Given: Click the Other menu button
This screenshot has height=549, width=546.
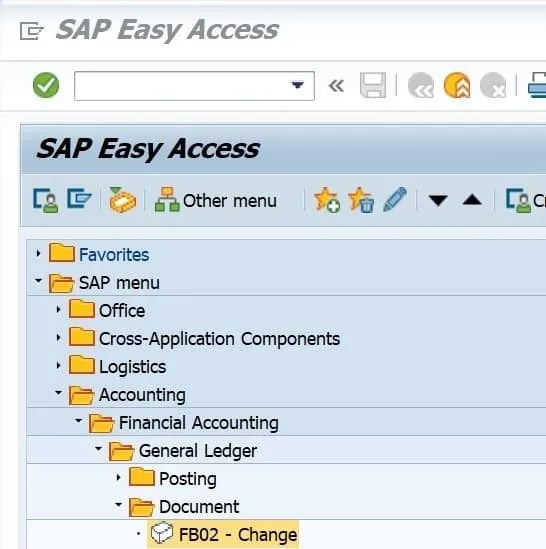Looking at the screenshot, I should [x=216, y=200].
